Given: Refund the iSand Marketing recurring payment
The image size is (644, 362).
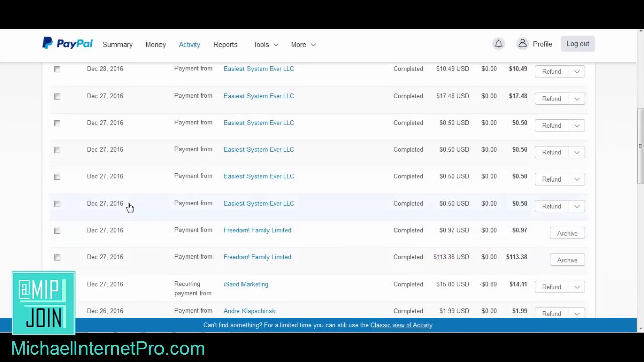Looking at the screenshot, I should pos(551,287).
